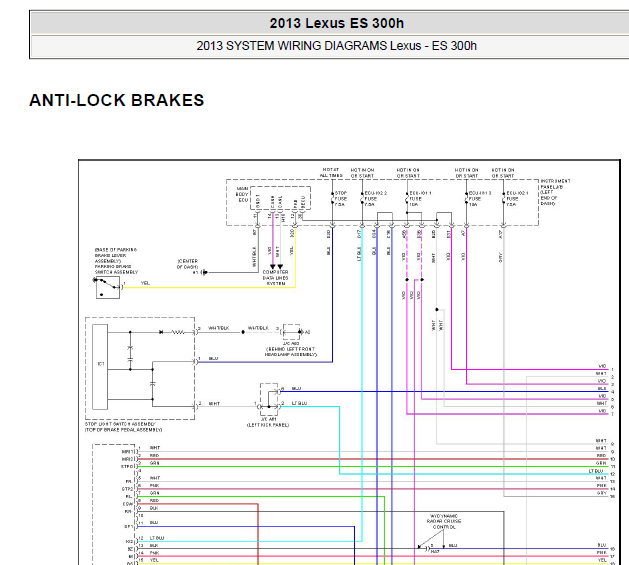Click the YEL label on parking brake wire
629x565 pixels.
[145, 283]
